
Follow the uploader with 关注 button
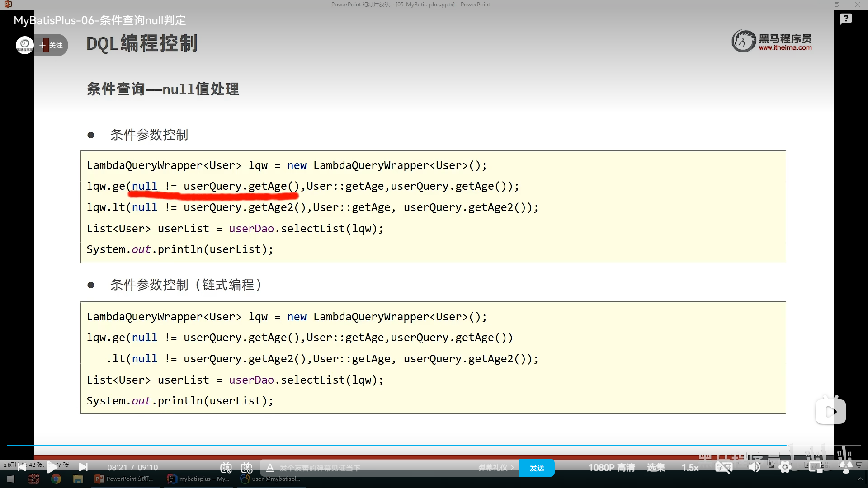tap(52, 45)
